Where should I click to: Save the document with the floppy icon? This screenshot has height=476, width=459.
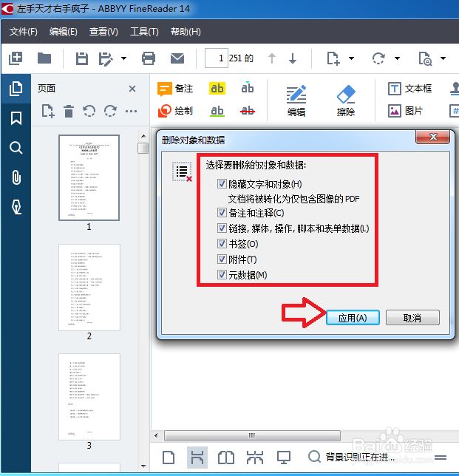click(81, 58)
